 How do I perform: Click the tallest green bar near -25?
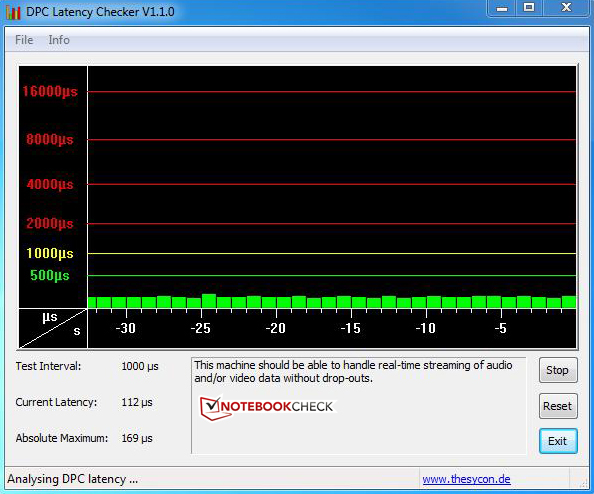click(x=209, y=301)
